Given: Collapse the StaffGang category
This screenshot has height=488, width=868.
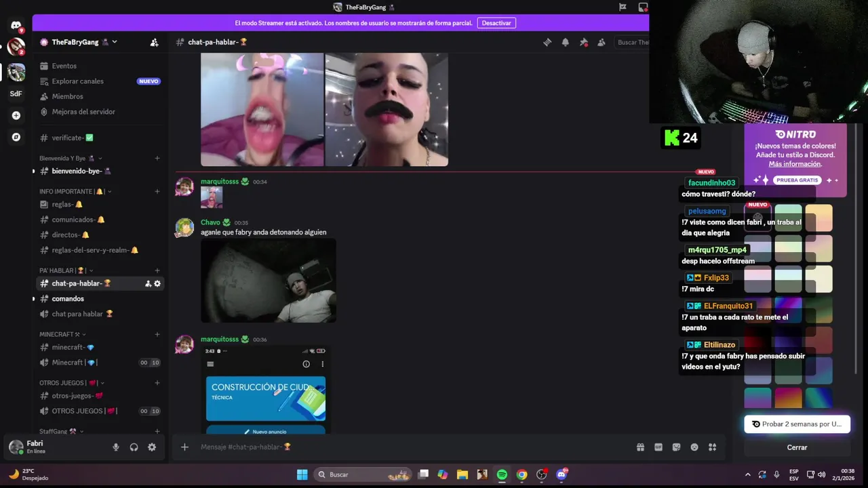Looking at the screenshot, I should [62, 431].
